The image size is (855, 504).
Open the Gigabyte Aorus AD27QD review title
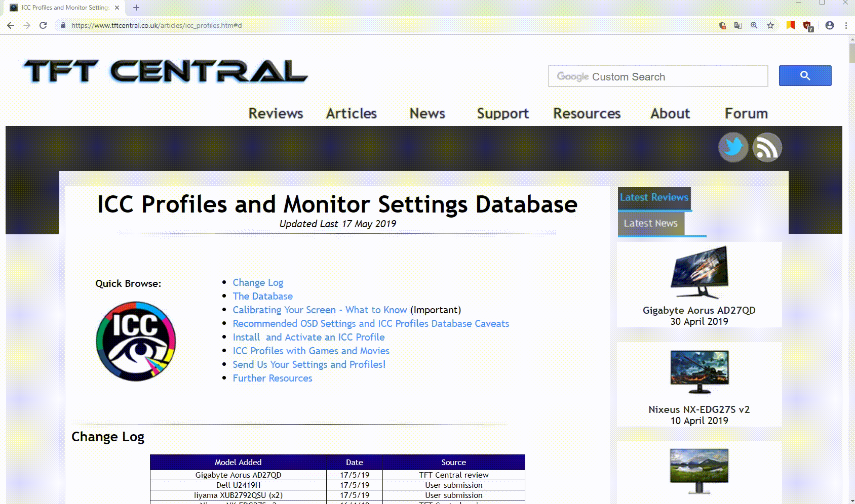coord(699,310)
